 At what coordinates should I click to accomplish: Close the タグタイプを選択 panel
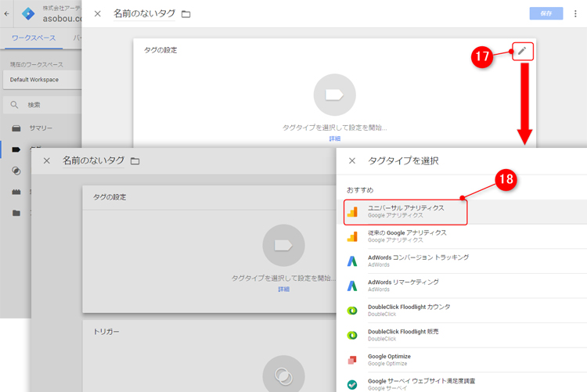coord(352,161)
